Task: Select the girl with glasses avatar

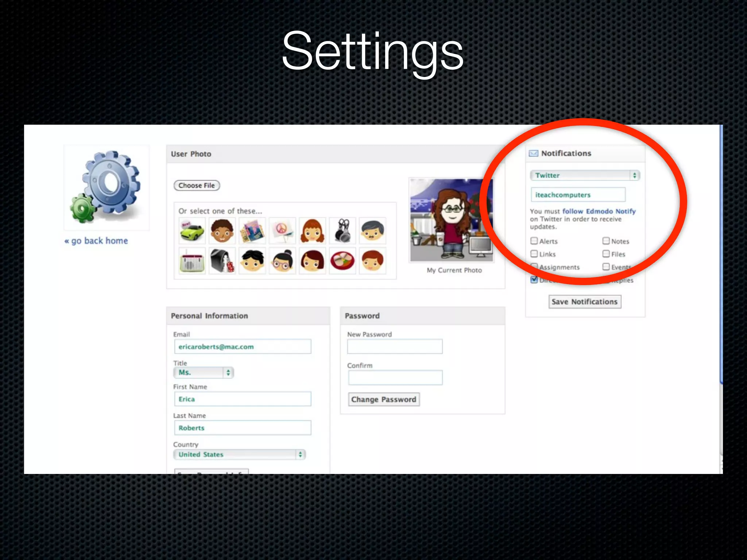Action: 282,261
